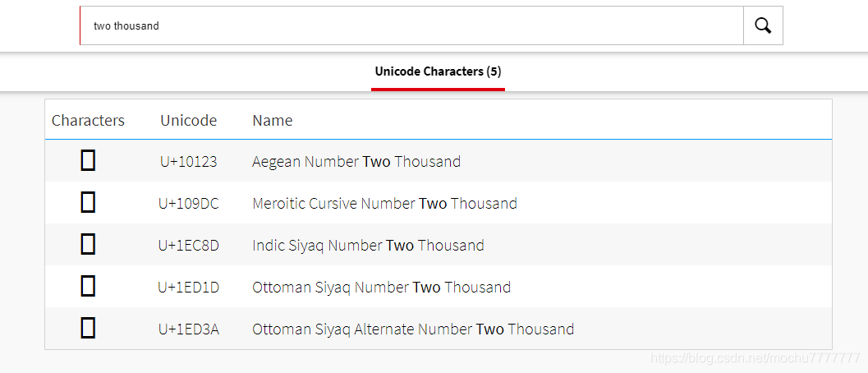Click the Indic Siyaq Two Thousand character glyph

pyautogui.click(x=88, y=245)
